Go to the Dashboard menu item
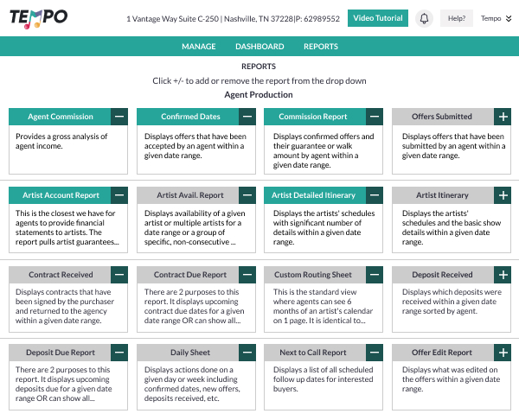This screenshot has height=420, width=519. (259, 47)
